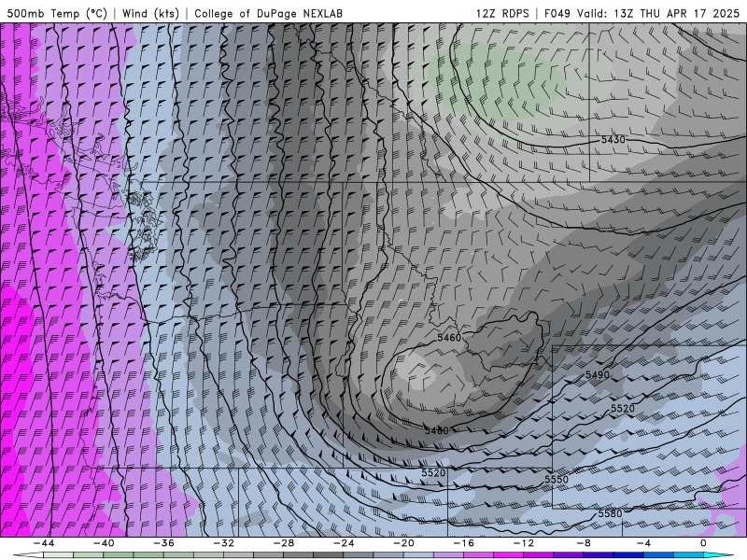This screenshot has width=747, height=560.
Task: Click the -28 colorbar scale label
Action: pyautogui.click(x=284, y=543)
